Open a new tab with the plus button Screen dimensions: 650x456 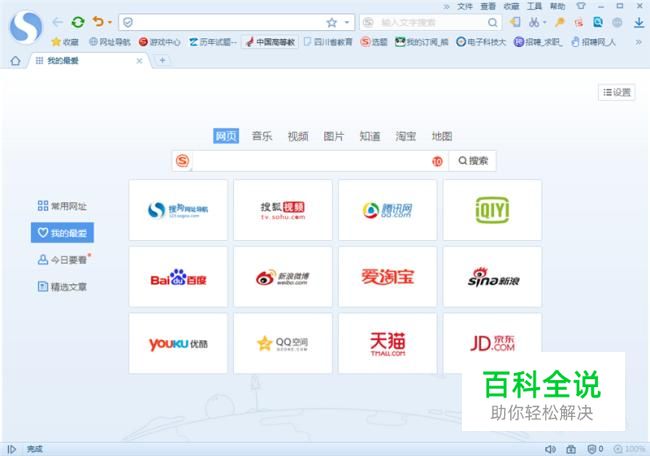[x=162, y=61]
